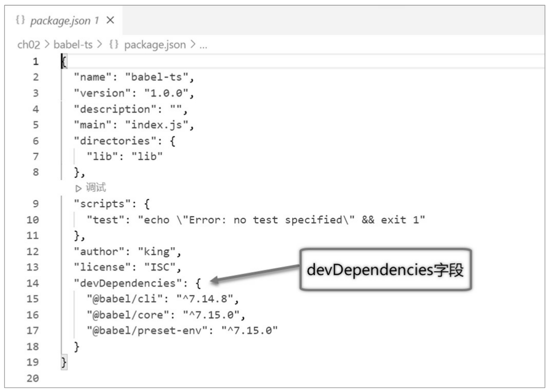The image size is (549, 392).
Task: Click the "test" key on line 10
Action: 106,220
